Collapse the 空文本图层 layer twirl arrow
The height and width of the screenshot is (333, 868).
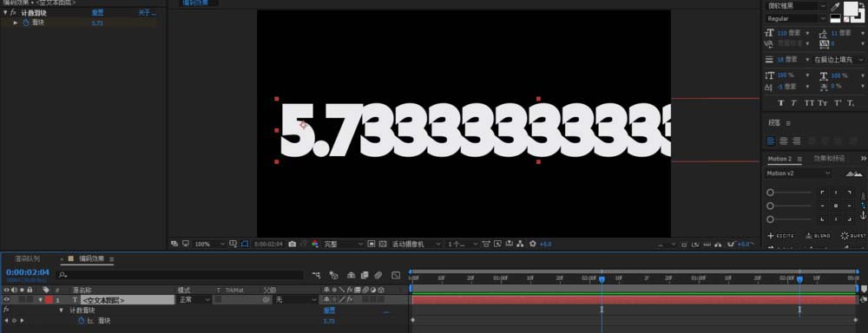click(x=41, y=300)
